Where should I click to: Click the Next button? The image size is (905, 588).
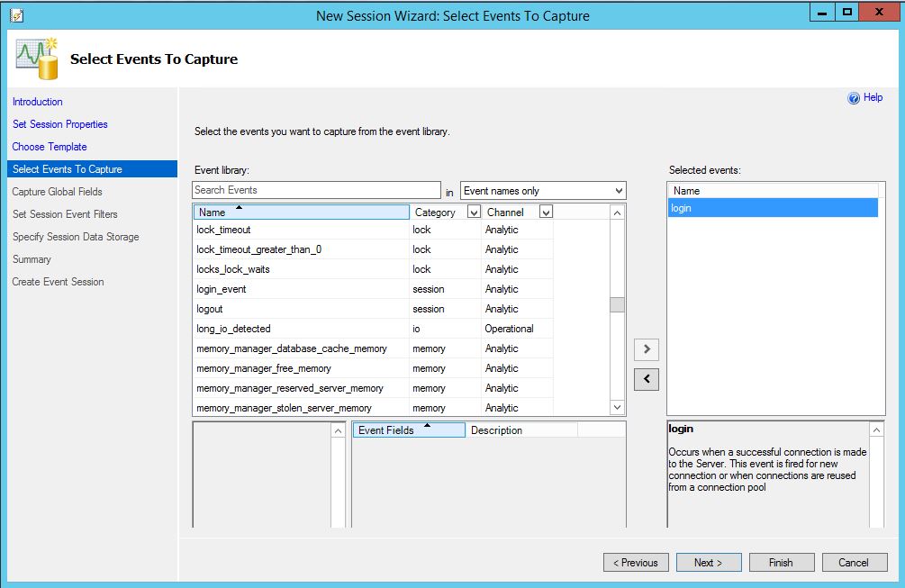coord(709,563)
